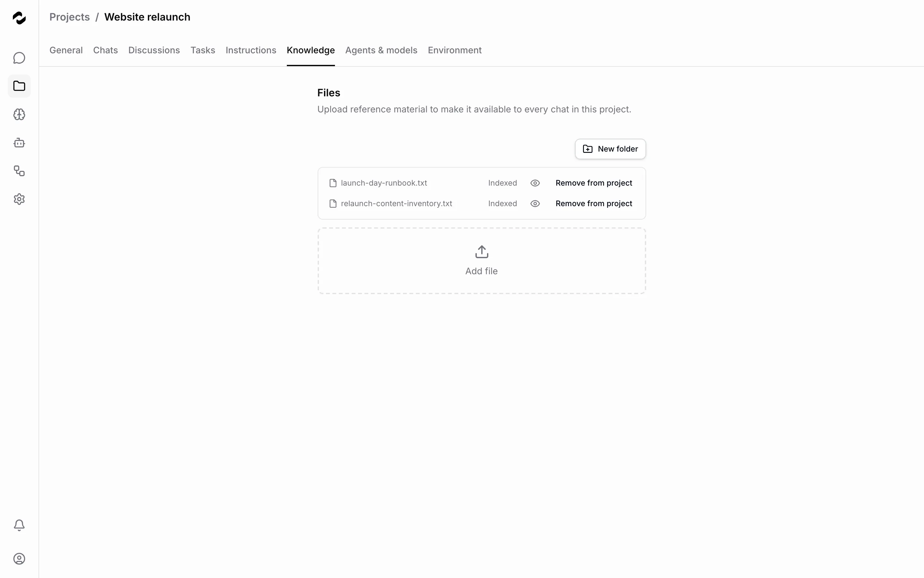
Task: Open the chat bubble icon in the sidebar
Action: click(x=19, y=58)
